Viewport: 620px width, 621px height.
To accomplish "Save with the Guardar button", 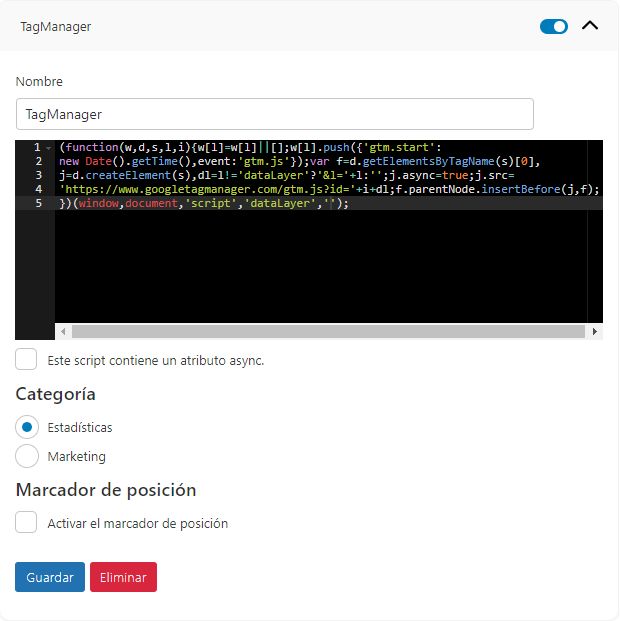I will 50,577.
